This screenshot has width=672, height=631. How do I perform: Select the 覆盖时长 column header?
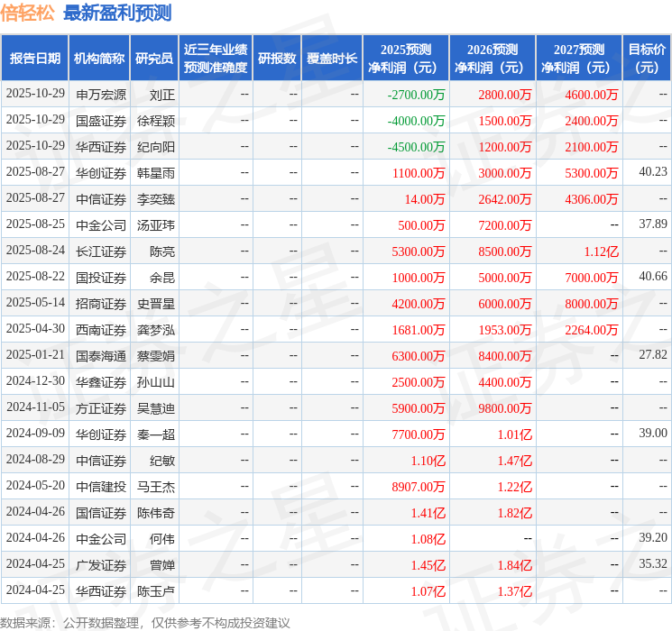coord(332,59)
